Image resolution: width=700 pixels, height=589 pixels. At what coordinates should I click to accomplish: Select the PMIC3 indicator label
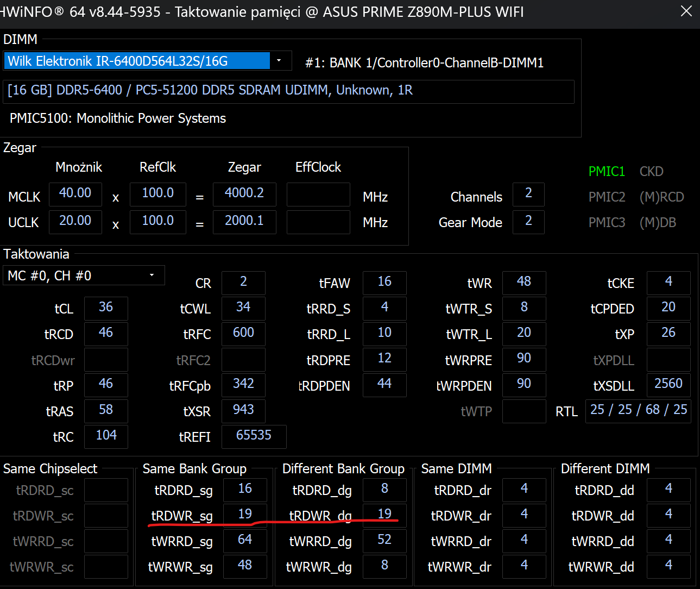[x=607, y=223]
